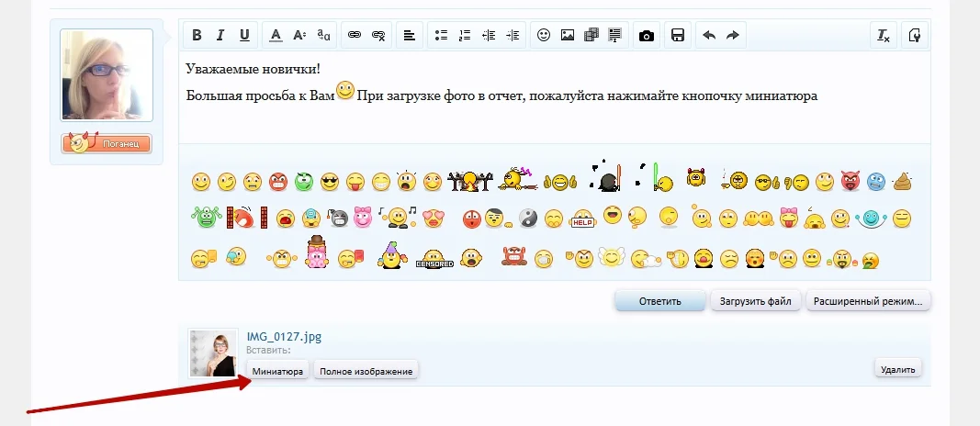This screenshot has width=980, height=426.
Task: Insert the party hat clown smiley
Action: [392, 255]
